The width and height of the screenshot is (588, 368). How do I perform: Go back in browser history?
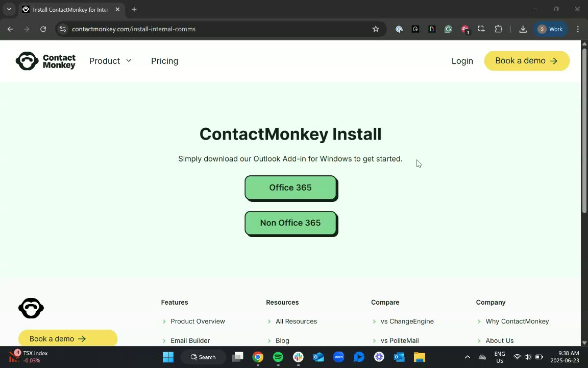[10, 29]
